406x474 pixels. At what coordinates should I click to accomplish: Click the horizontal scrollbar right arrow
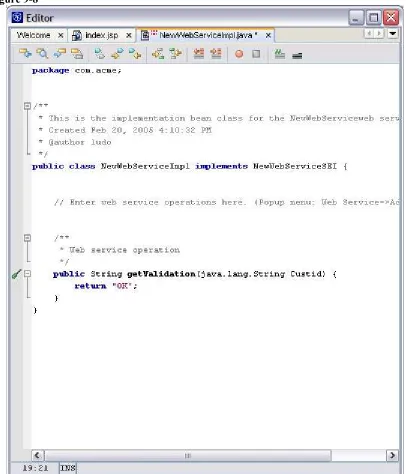[x=392, y=455]
